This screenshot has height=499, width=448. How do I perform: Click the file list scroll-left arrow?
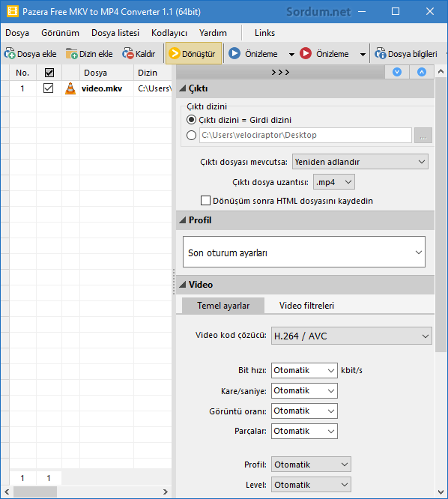(x=7, y=492)
